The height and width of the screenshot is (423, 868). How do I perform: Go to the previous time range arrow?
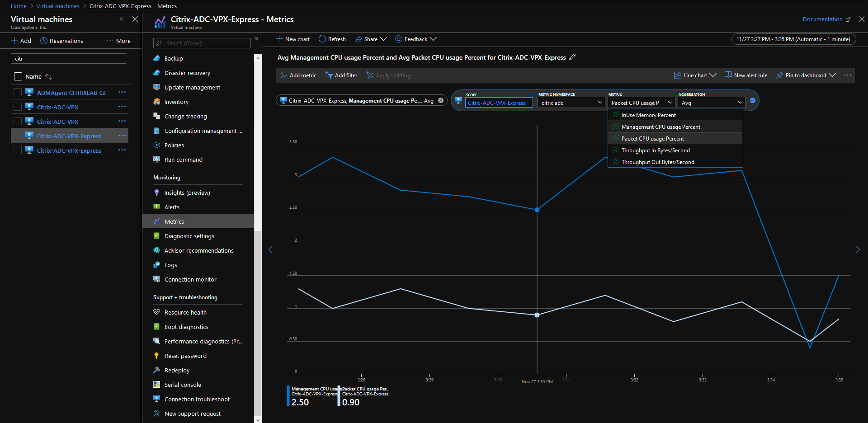click(x=270, y=249)
